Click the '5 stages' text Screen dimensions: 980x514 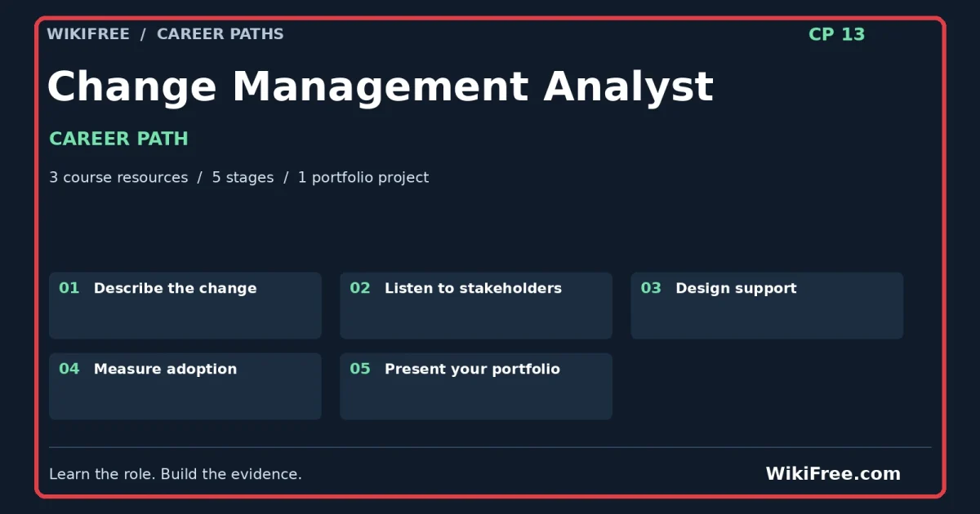coord(243,177)
